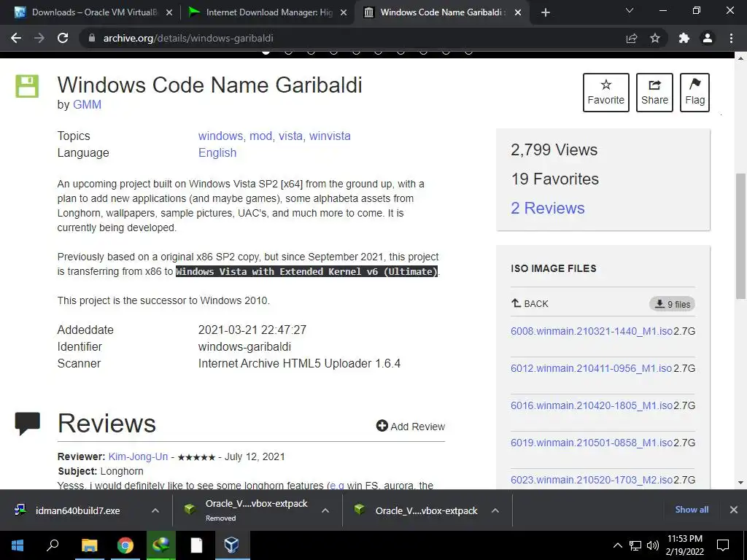The height and width of the screenshot is (560, 747).
Task: Open taskbar Search magnifier
Action: [53, 545]
